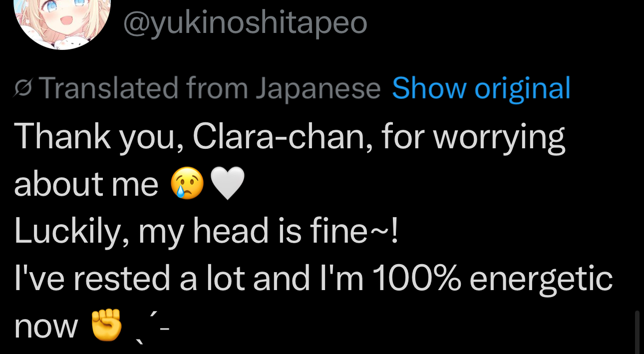Click the @yukinoshitapeo handle

point(245,22)
